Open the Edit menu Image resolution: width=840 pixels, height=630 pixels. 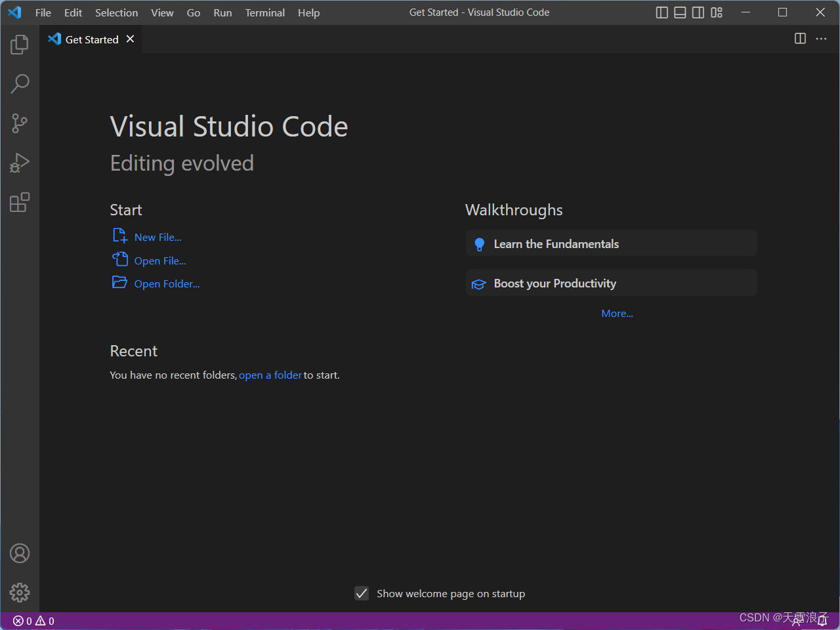73,12
